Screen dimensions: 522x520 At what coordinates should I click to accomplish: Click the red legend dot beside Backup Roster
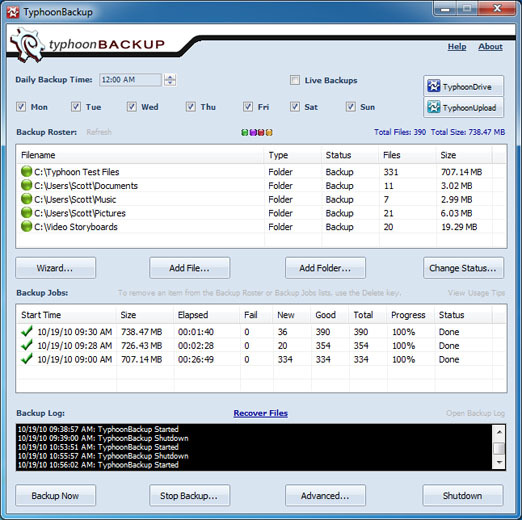click(x=261, y=133)
